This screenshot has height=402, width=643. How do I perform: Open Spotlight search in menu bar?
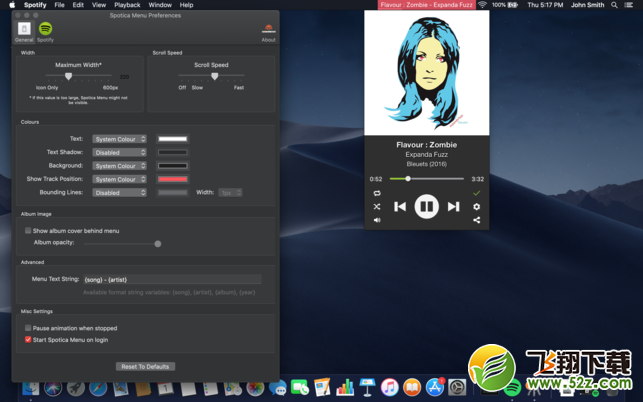[614, 5]
